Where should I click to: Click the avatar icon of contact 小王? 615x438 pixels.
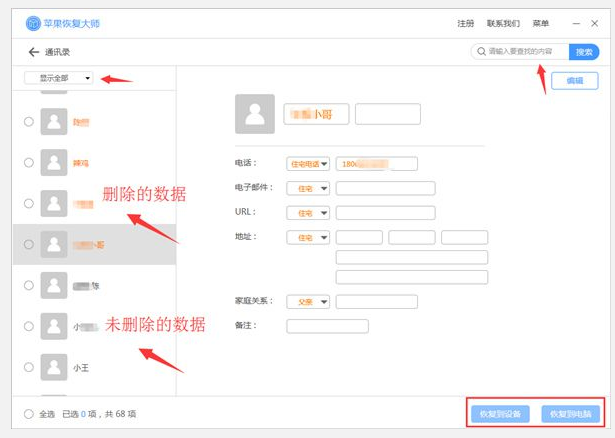pos(54,367)
